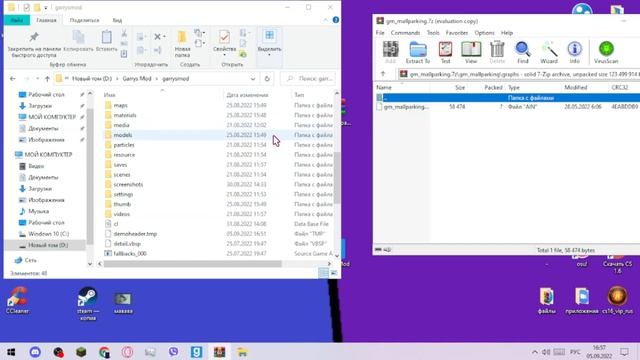Screen dimensions: 640x360
Task: Click the Copy icon in Explorer ribbon
Action: pyautogui.click(x=78, y=41)
